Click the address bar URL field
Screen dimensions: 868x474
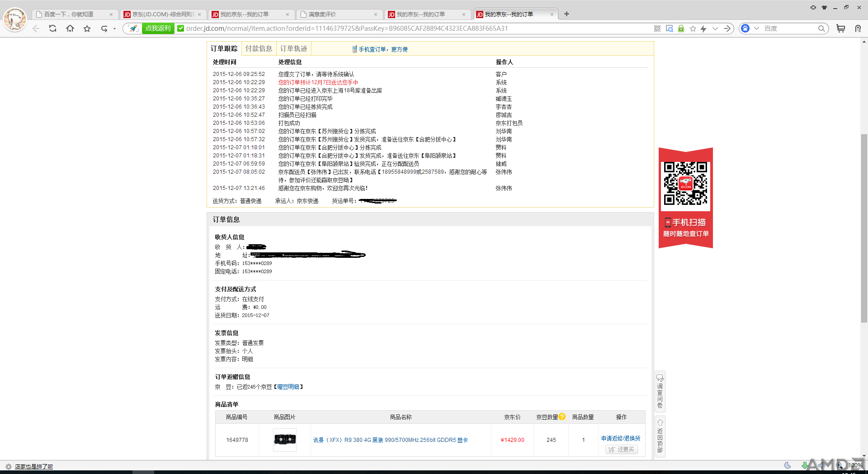tap(347, 28)
